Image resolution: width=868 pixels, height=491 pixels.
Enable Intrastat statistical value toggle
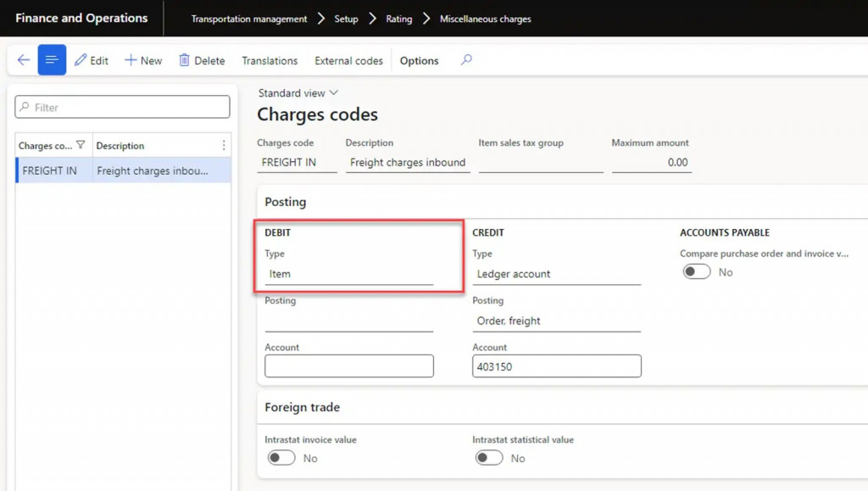pyautogui.click(x=489, y=458)
